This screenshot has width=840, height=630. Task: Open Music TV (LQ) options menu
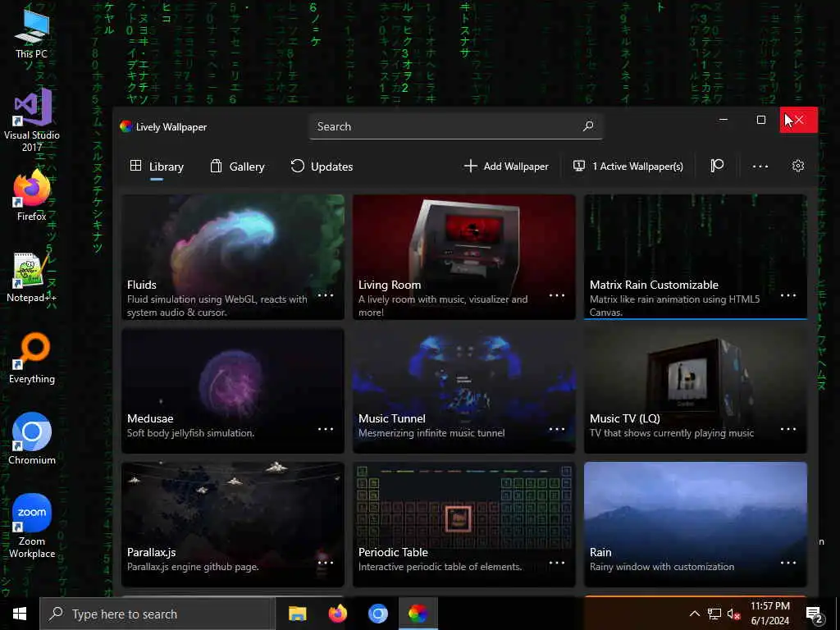788,429
